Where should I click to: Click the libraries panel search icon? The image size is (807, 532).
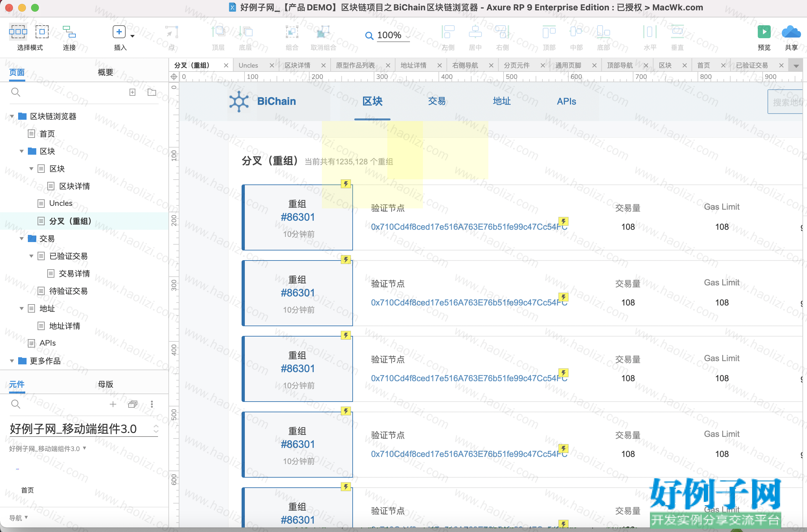click(x=16, y=404)
